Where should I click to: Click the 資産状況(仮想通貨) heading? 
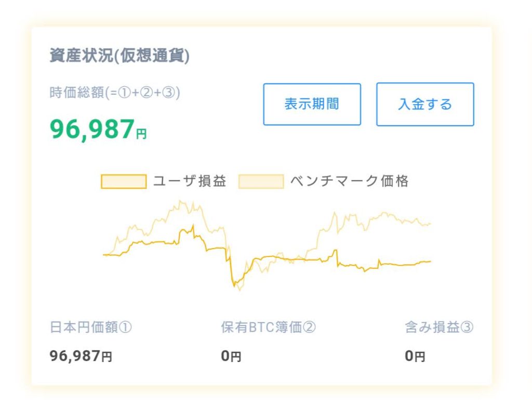(x=119, y=56)
